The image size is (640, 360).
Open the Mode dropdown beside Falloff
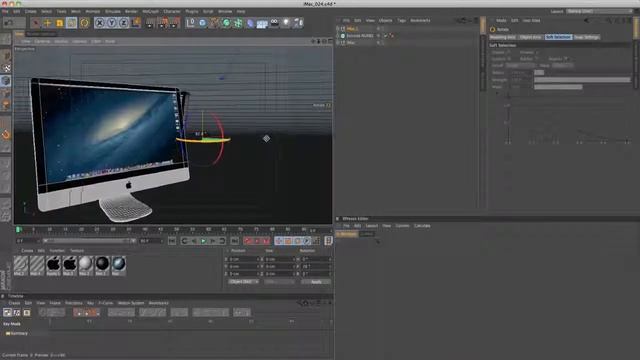point(562,65)
